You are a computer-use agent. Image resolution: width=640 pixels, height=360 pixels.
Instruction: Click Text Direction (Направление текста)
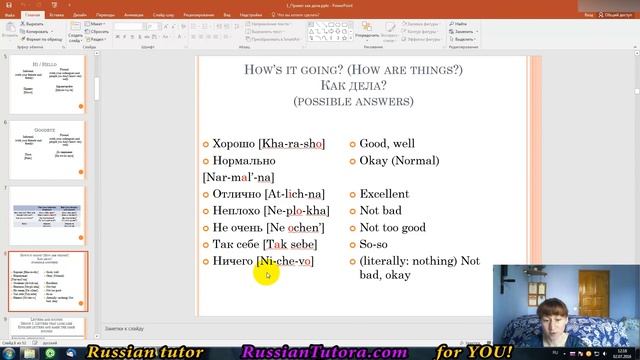click(269, 24)
